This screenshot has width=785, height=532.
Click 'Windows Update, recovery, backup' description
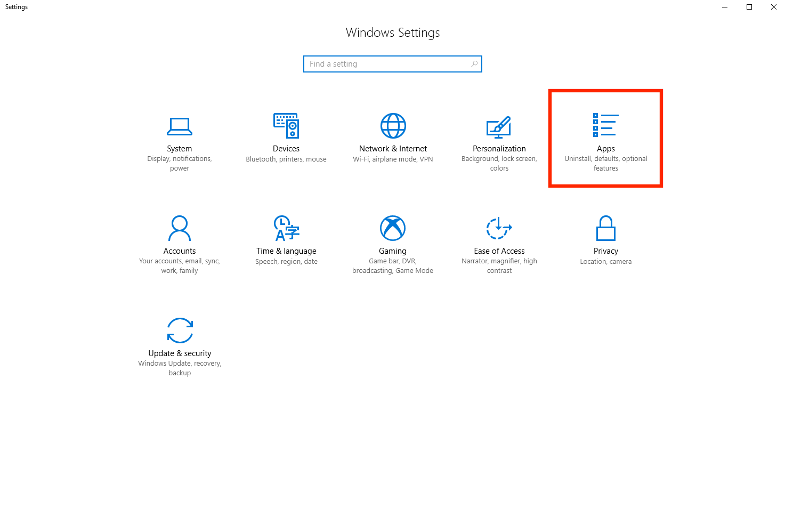180,368
